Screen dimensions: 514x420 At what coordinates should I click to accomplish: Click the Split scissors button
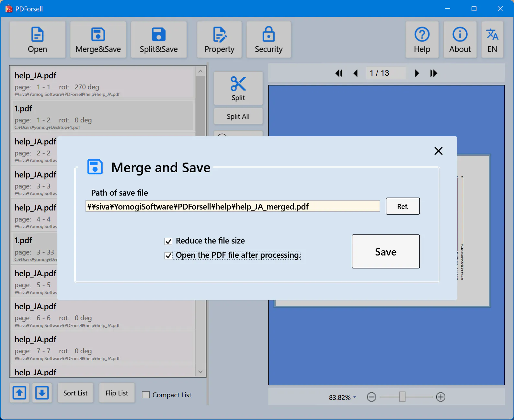238,88
